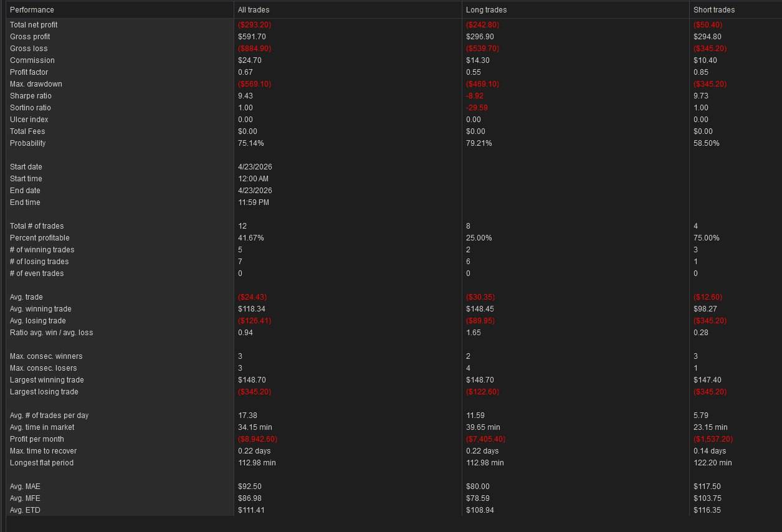Select the Total net profit row label
The height and width of the screenshot is (532, 782).
click(34, 25)
